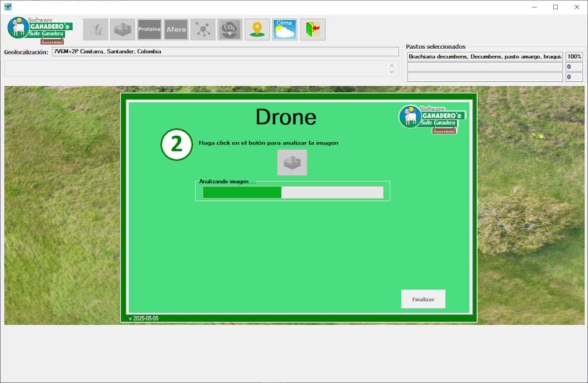The image size is (588, 383).
Task: Click the Geolocalización text field
Action: point(225,52)
